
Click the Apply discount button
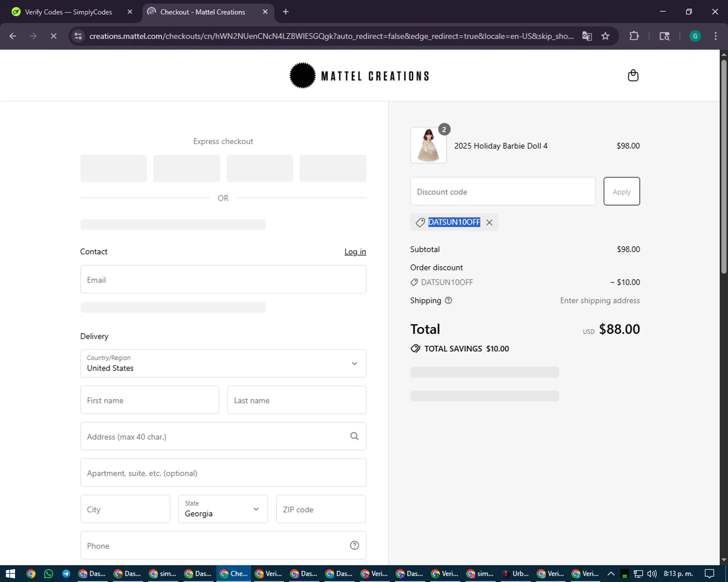(x=622, y=191)
